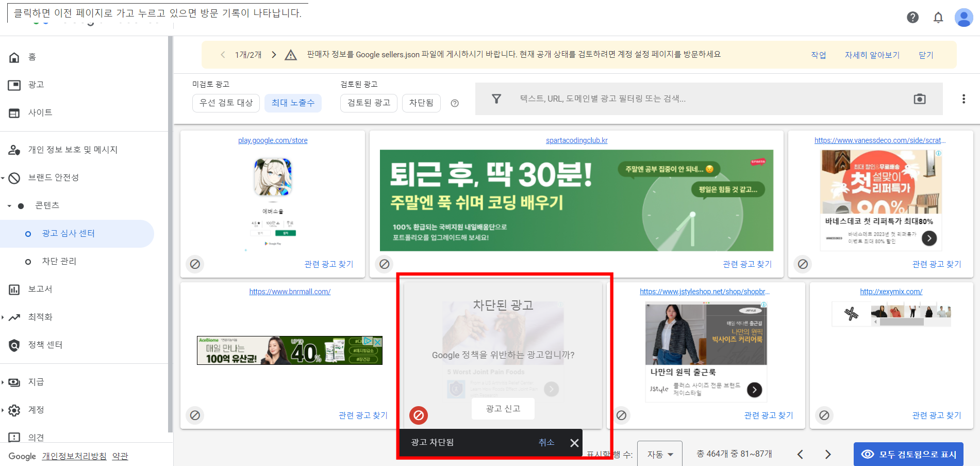The height and width of the screenshot is (466, 980).
Task: Focus the ad filter search field
Action: tap(709, 99)
